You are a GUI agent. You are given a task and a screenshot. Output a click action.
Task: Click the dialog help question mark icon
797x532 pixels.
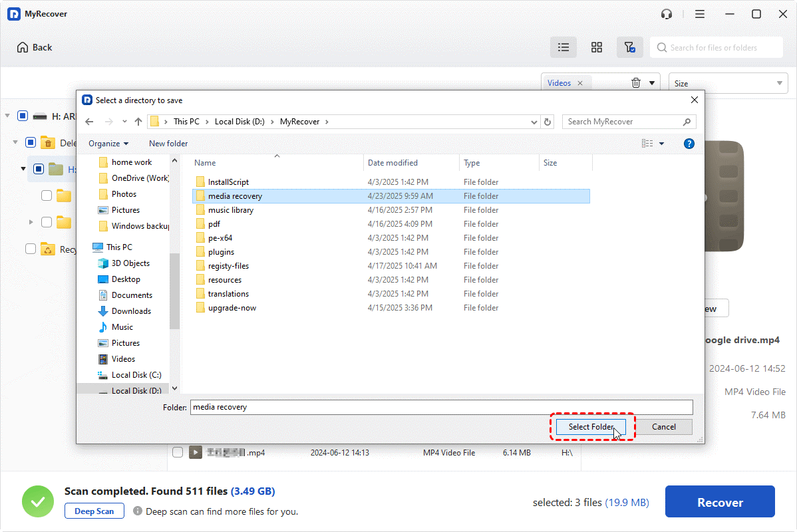(689, 144)
